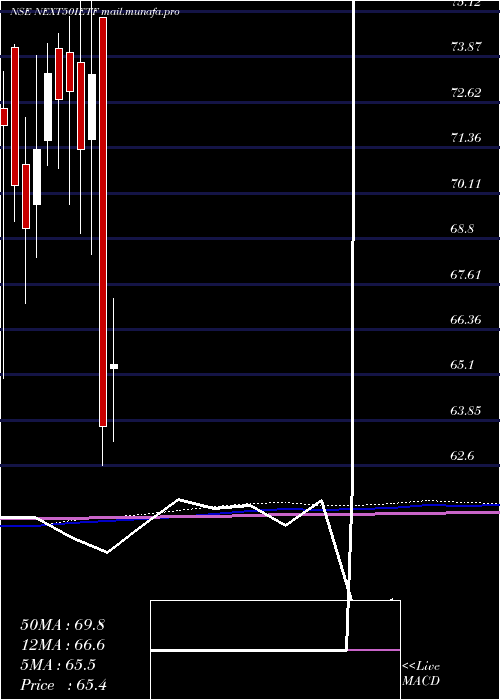The image size is (500, 700).
Task: Click the '5MA : 65.5' readout
Action: pyautogui.click(x=58, y=665)
